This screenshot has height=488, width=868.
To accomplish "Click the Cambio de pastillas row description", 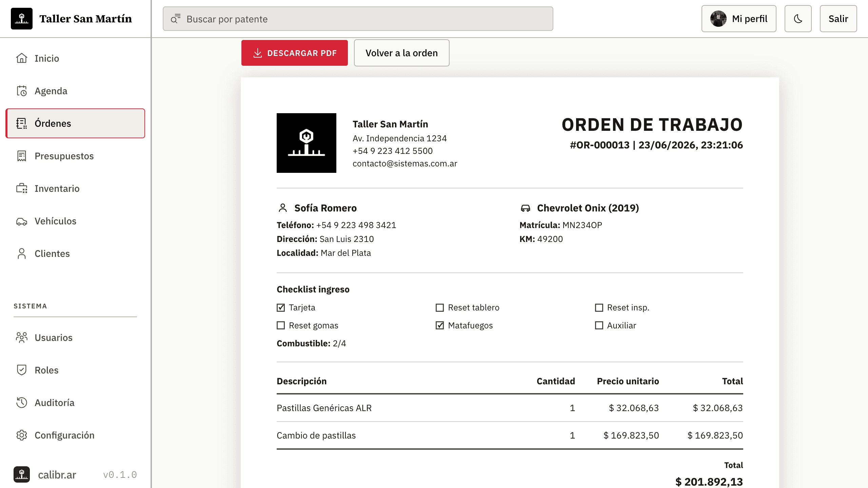I will click(x=316, y=435).
